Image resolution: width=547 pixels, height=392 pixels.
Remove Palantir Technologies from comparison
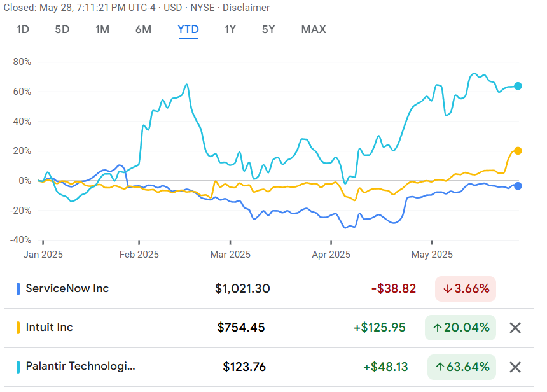(x=515, y=367)
